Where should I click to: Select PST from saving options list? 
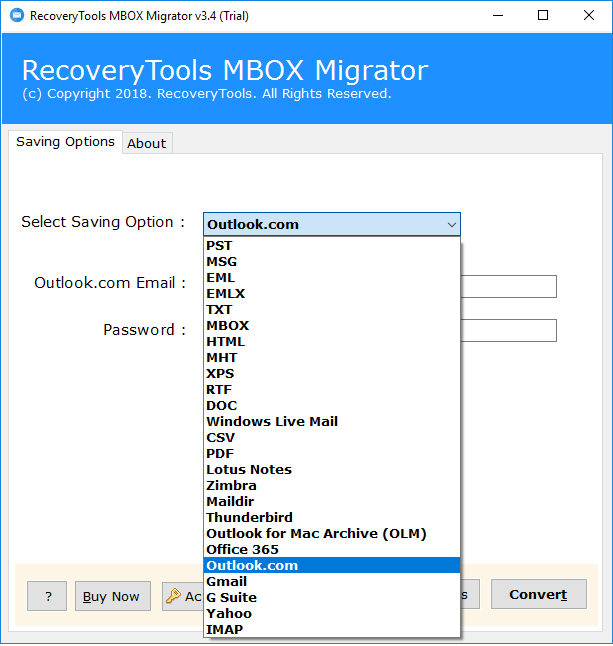click(x=332, y=246)
